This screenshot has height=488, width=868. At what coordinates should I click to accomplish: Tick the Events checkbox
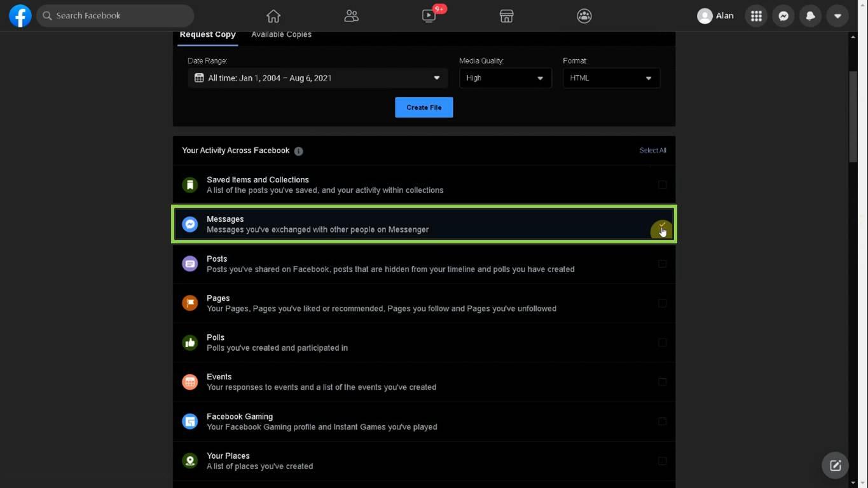(662, 382)
